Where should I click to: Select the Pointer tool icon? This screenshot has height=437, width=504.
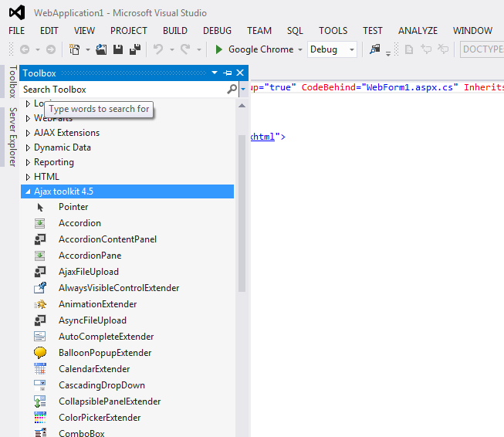(x=40, y=208)
